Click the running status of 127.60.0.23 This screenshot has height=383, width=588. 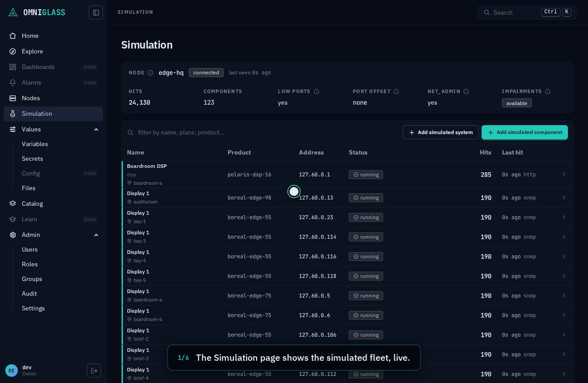[x=366, y=217]
